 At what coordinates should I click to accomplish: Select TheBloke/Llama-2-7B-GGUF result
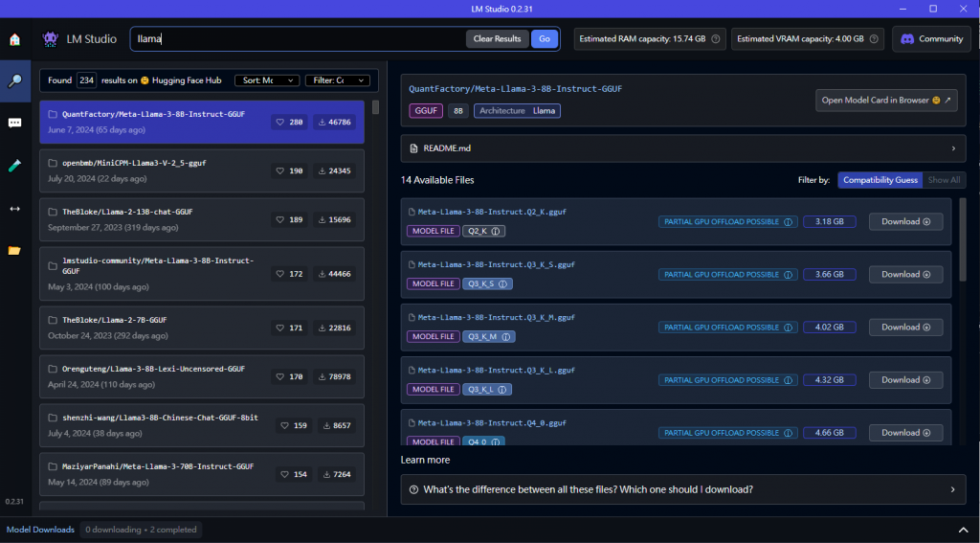tap(202, 328)
